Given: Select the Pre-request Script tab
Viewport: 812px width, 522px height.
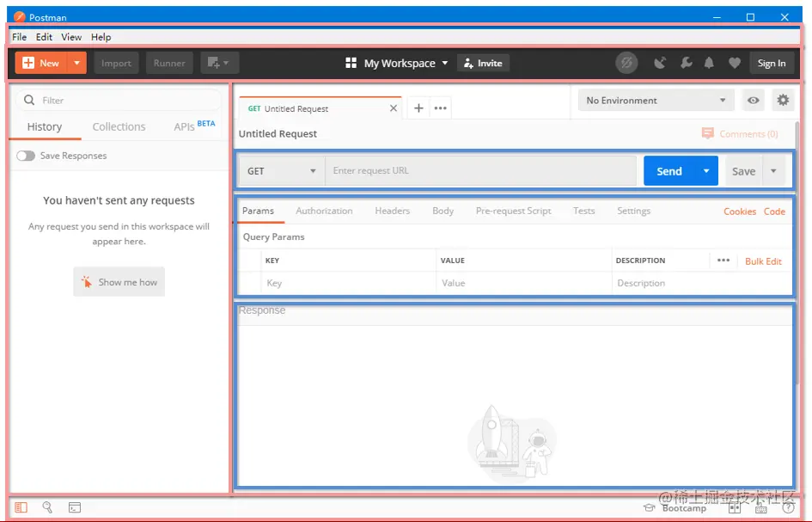Looking at the screenshot, I should click(x=513, y=211).
